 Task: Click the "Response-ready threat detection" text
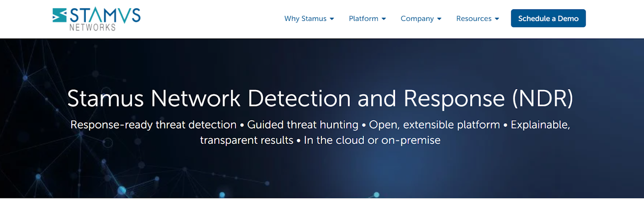coord(153,125)
